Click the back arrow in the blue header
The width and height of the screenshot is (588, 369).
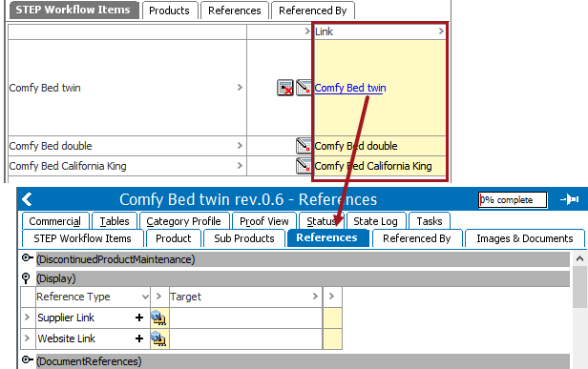click(x=27, y=199)
